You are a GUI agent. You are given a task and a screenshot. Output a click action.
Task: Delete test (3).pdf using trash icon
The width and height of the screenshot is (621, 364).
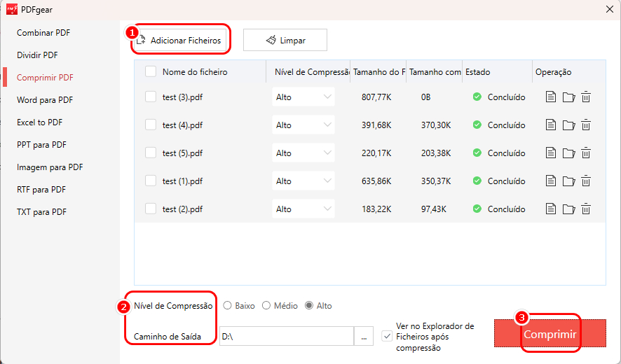click(x=586, y=97)
